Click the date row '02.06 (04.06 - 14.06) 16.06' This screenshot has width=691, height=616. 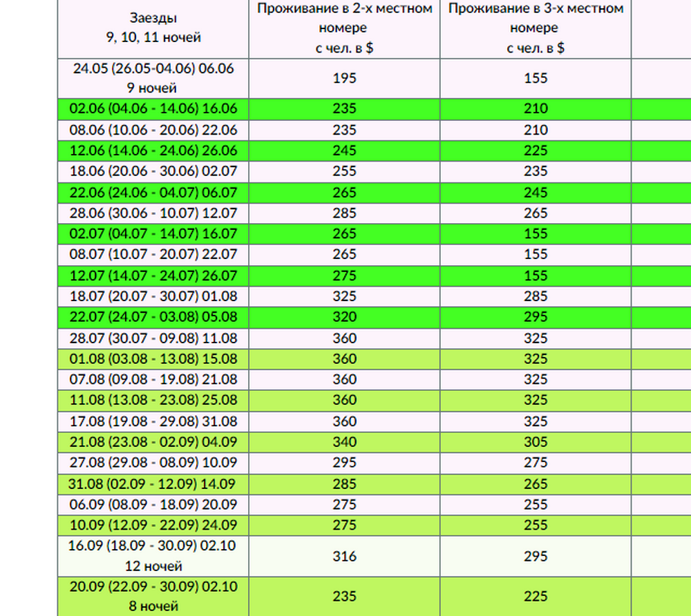[x=153, y=108]
